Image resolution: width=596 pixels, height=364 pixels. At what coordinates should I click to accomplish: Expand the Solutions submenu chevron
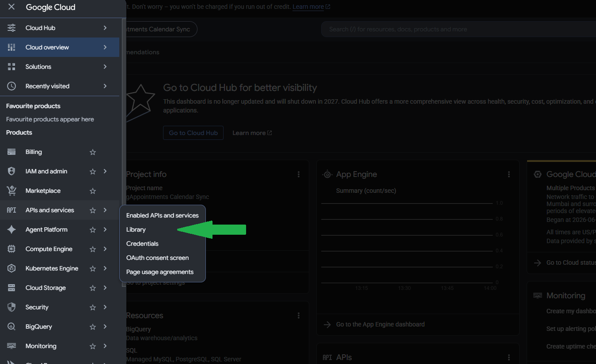pos(105,67)
